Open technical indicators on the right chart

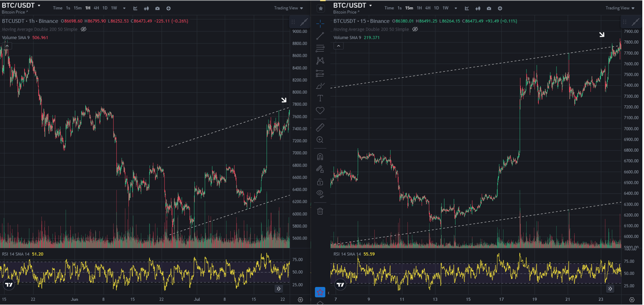(466, 8)
